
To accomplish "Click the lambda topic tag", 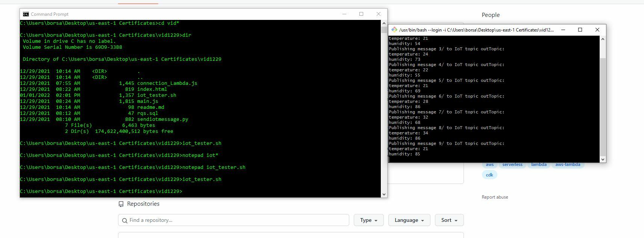I will [539, 165].
